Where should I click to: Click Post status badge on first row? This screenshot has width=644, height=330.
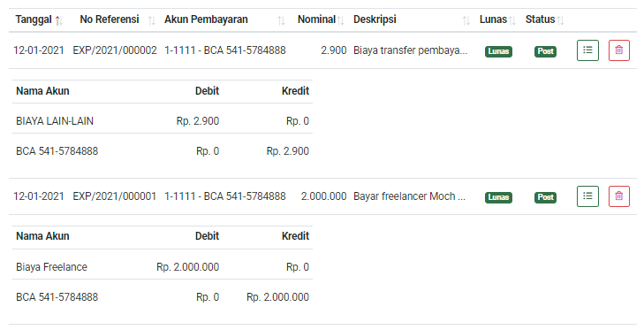[x=545, y=51]
